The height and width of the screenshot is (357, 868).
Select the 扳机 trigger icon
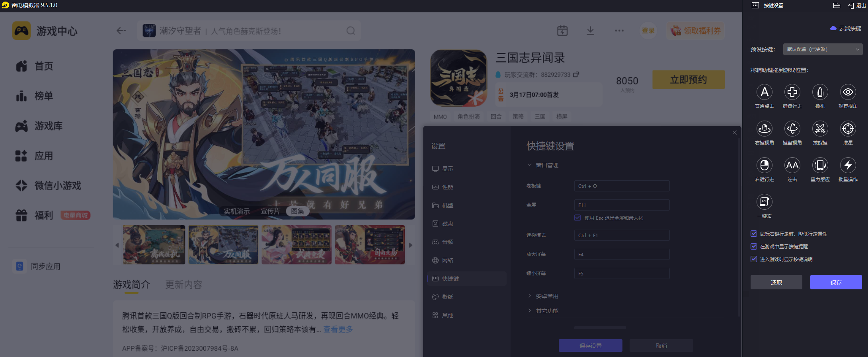820,92
